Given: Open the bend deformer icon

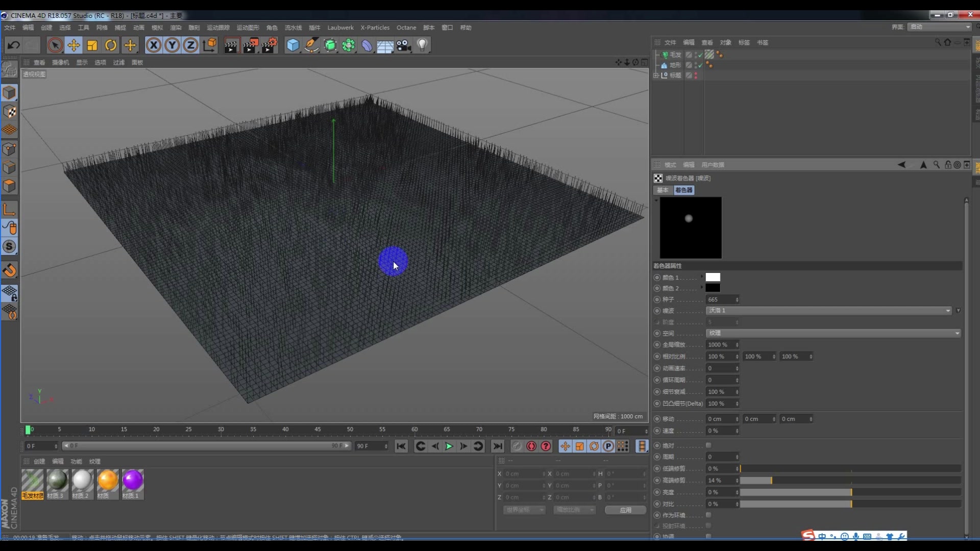Looking at the screenshot, I should pos(367,45).
